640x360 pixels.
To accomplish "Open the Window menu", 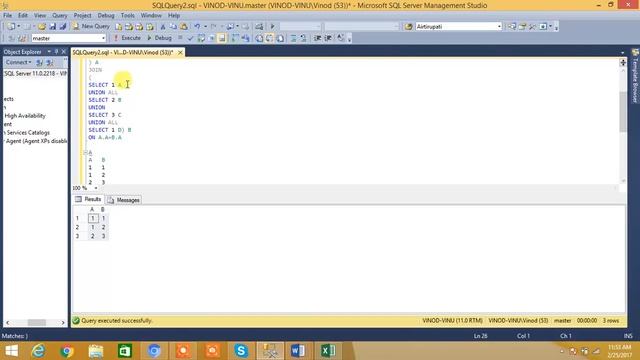I will point(151,16).
